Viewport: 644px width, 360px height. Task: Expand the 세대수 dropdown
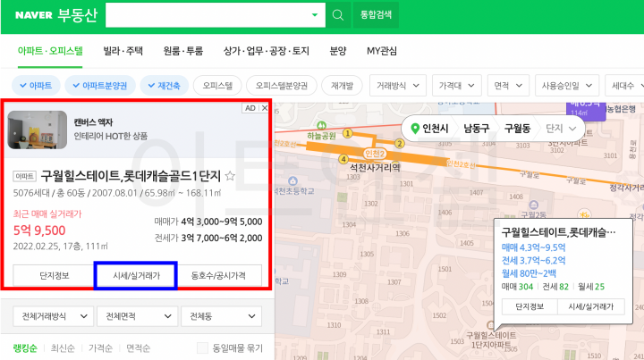click(x=624, y=86)
